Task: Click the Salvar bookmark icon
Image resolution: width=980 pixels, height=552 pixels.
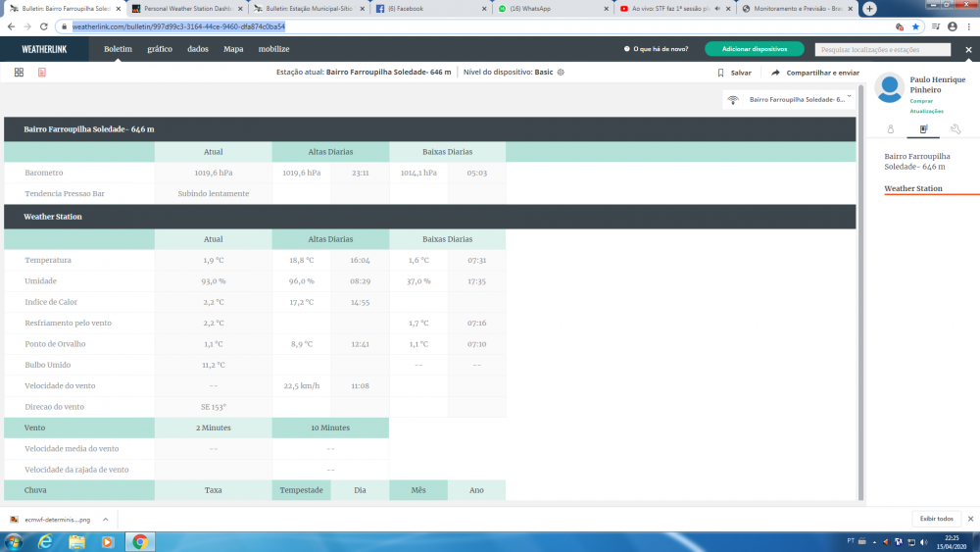Action: pos(720,73)
